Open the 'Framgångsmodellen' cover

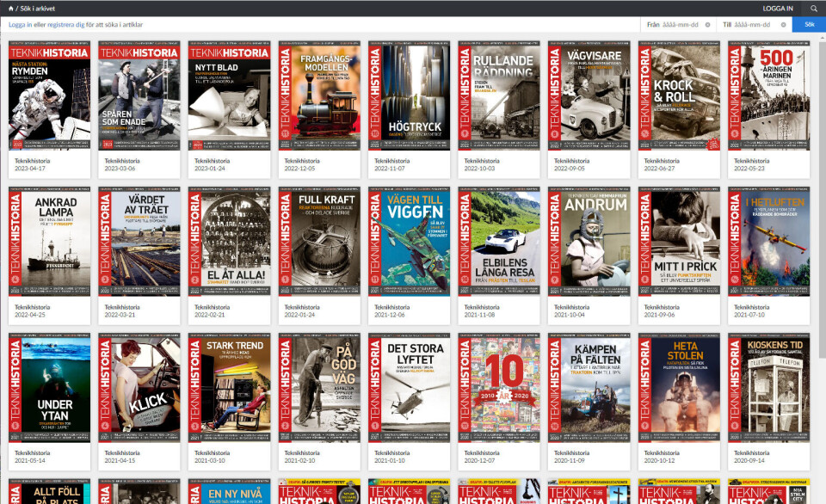coord(319,95)
